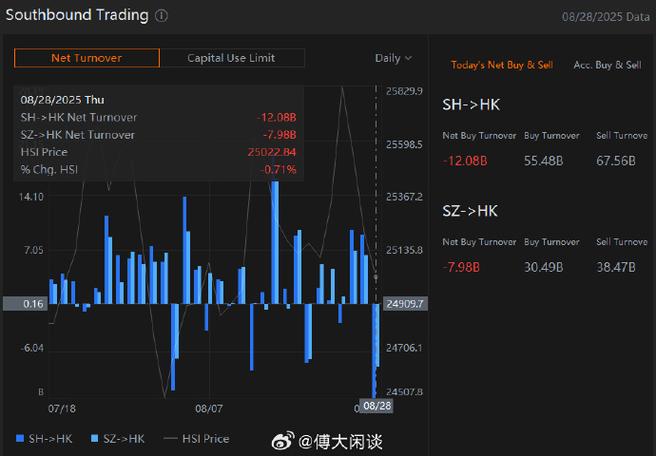
Task: Click the 24909.7 highlighted price axis label
Action: 405,303
